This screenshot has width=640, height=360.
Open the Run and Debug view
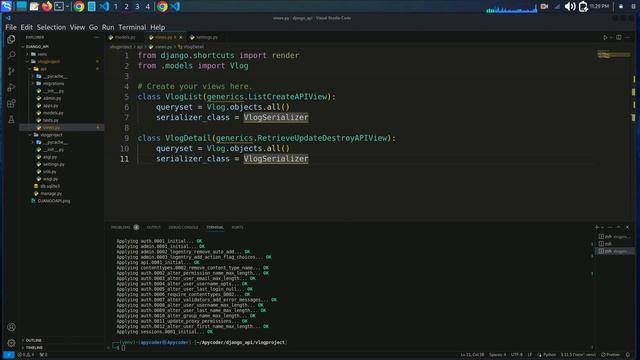[11, 87]
